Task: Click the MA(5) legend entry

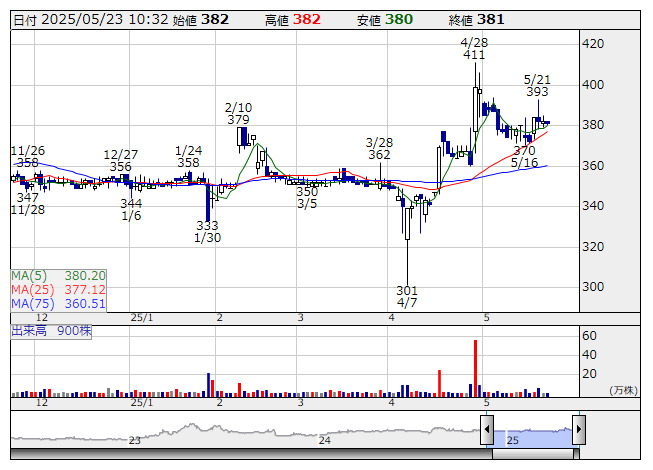Action: (58, 275)
